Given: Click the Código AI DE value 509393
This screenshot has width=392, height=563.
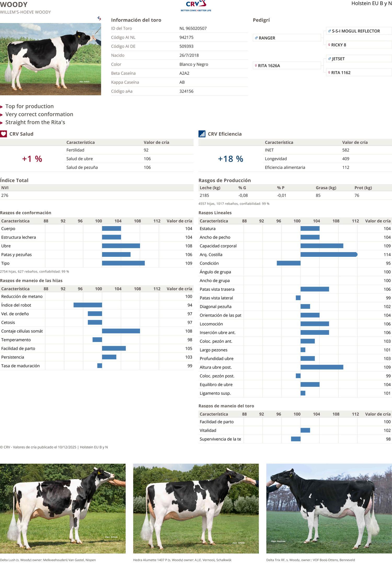Looking at the screenshot, I should 187,46.
